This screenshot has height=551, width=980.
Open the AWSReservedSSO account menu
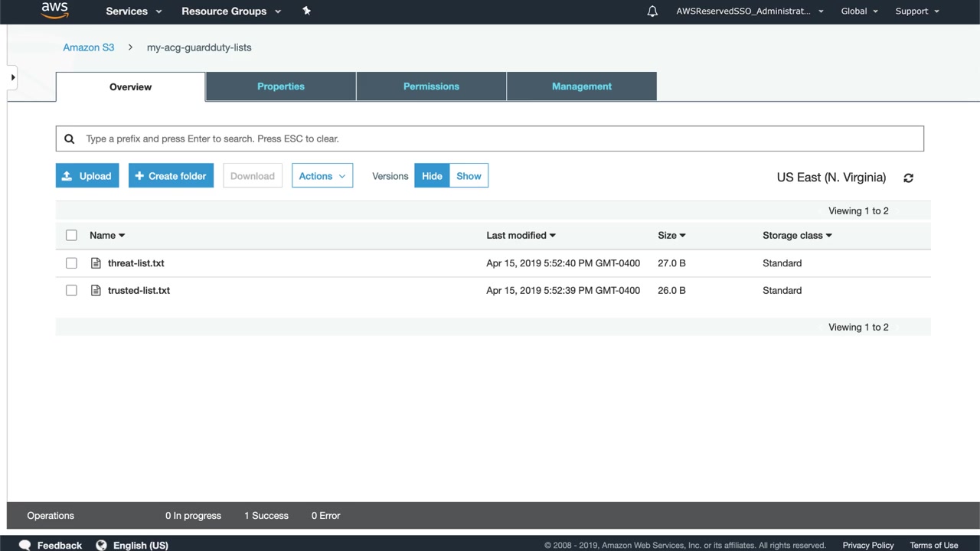[750, 11]
